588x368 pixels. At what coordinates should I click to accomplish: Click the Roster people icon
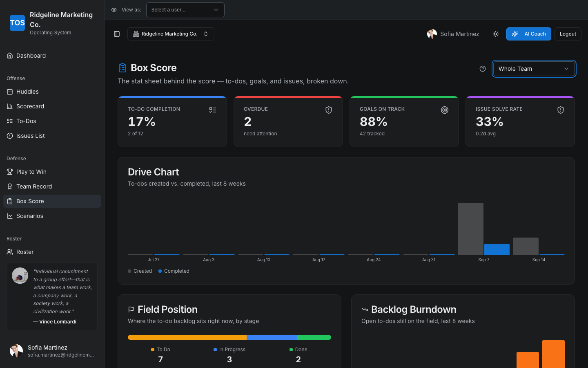[x=10, y=252]
